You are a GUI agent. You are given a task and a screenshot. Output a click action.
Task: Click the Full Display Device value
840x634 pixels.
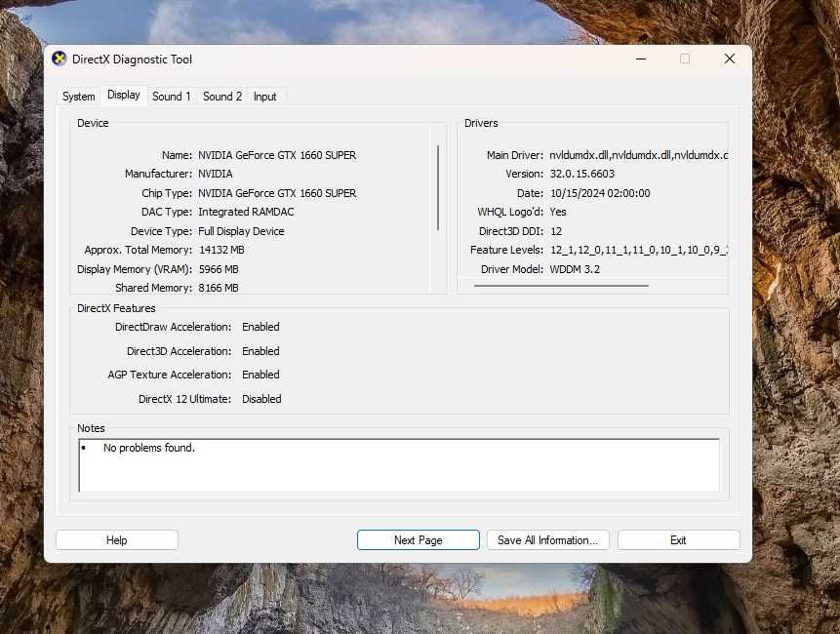pyautogui.click(x=241, y=231)
